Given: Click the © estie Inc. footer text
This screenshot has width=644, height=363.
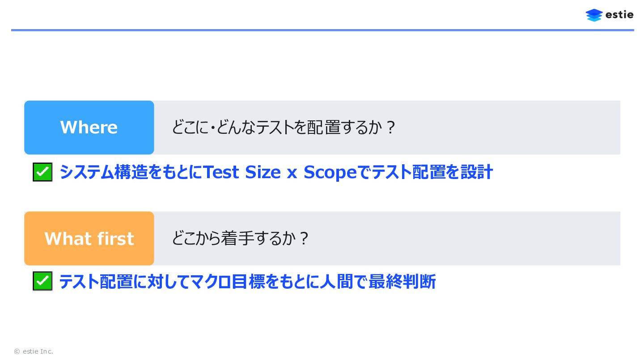Looking at the screenshot, I should (34, 351).
